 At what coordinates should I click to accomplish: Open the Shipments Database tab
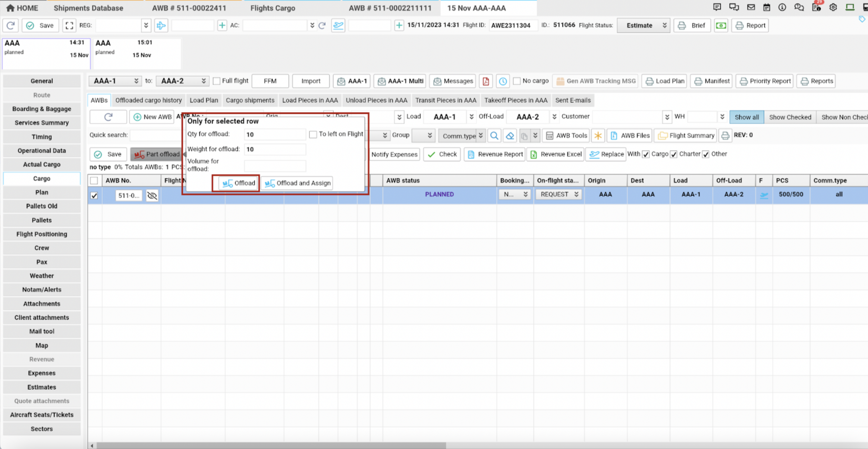88,8
